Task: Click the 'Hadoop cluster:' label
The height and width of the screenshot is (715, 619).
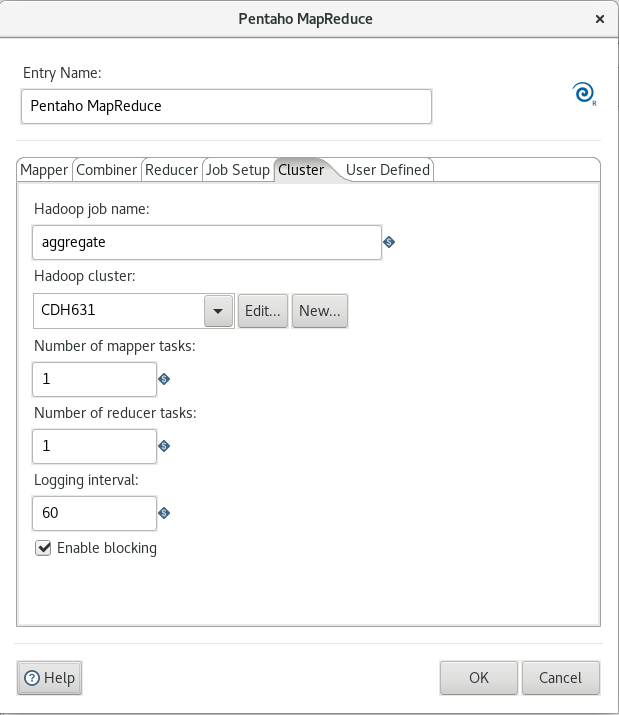Action: coord(85,276)
